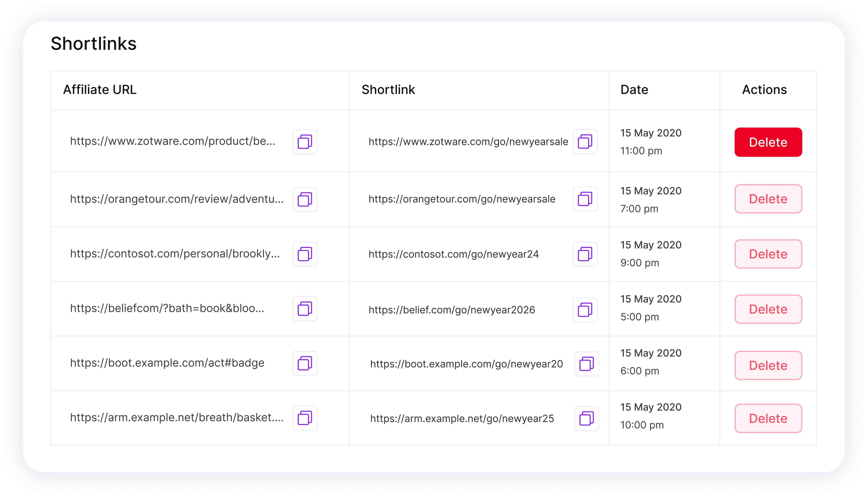
Task: Copy the zotware.com/go/newyearsale shortlink
Action: click(586, 142)
